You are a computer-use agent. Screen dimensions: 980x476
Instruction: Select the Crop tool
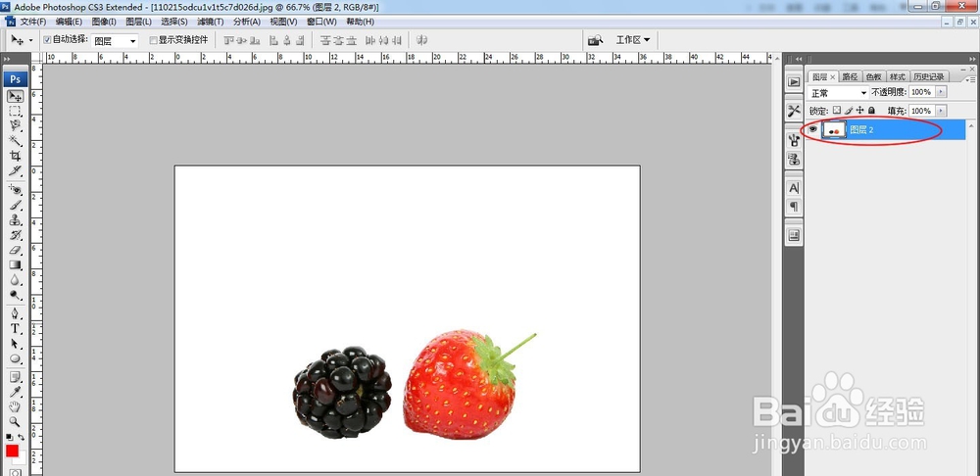(15, 156)
